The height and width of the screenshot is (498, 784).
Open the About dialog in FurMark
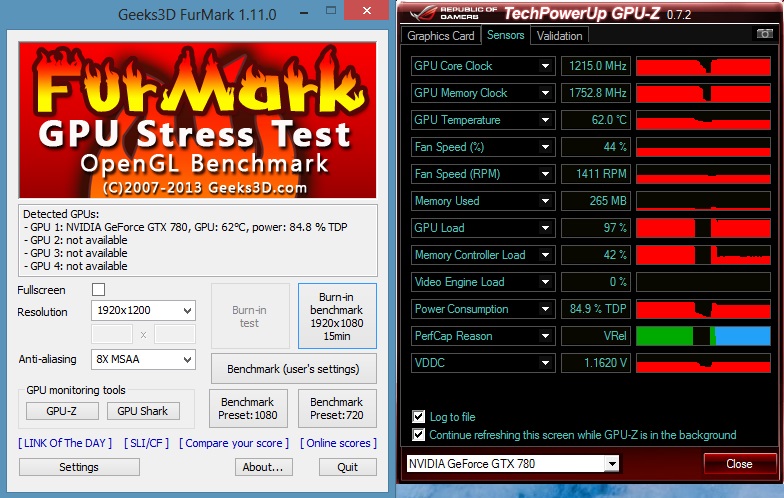[264, 467]
